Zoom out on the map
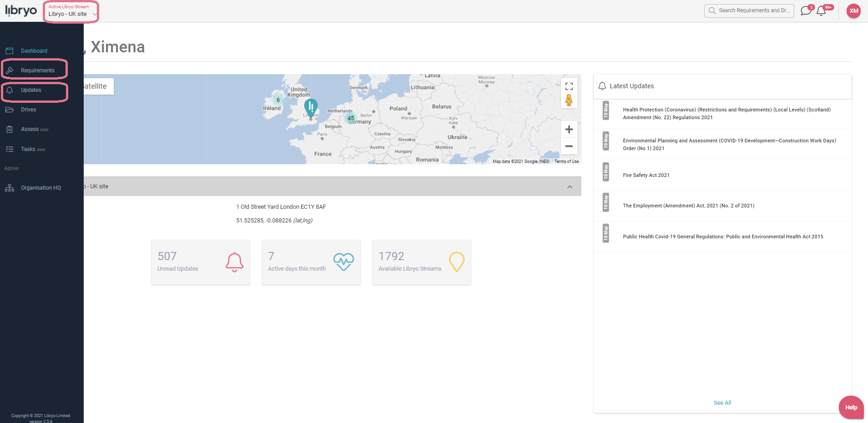This screenshot has height=423, width=868. [569, 146]
